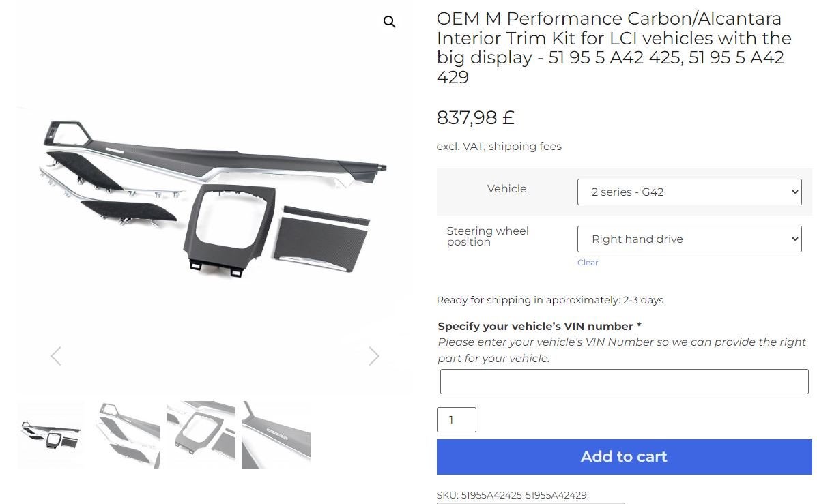Select the fourth thumbnail of the dash trim closeup
This screenshot has width=817, height=504.
point(276,434)
